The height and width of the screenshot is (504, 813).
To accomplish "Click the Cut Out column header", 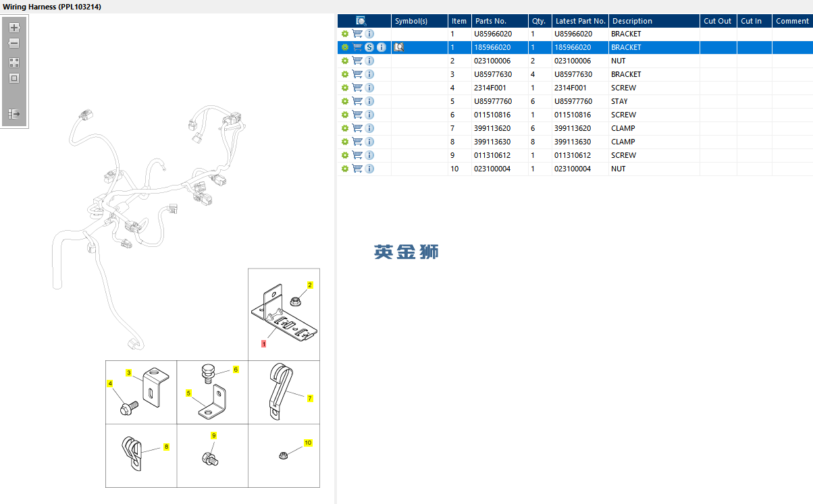I will [x=718, y=21].
